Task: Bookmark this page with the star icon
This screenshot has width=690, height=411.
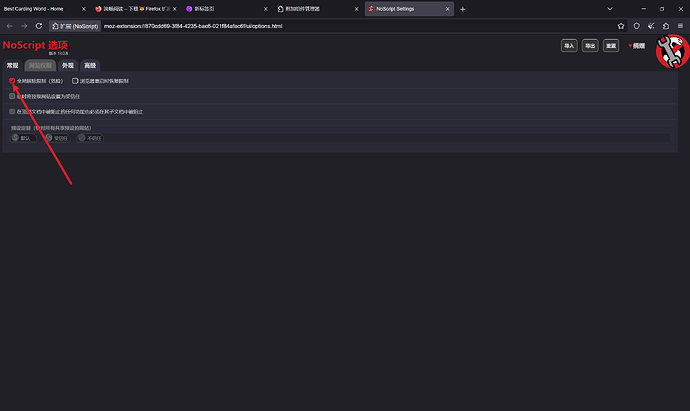Action: (620, 26)
